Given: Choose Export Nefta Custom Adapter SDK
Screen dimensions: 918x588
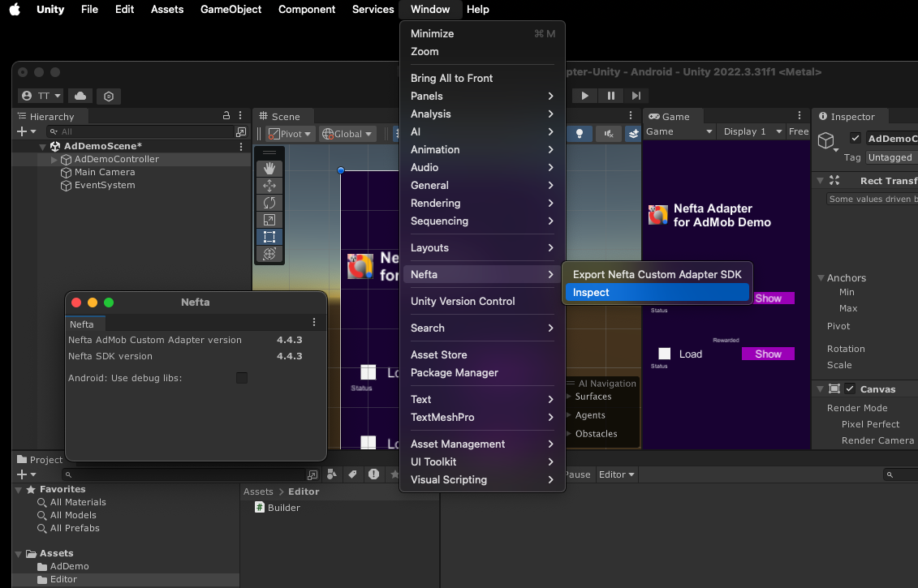Looking at the screenshot, I should click(657, 274).
